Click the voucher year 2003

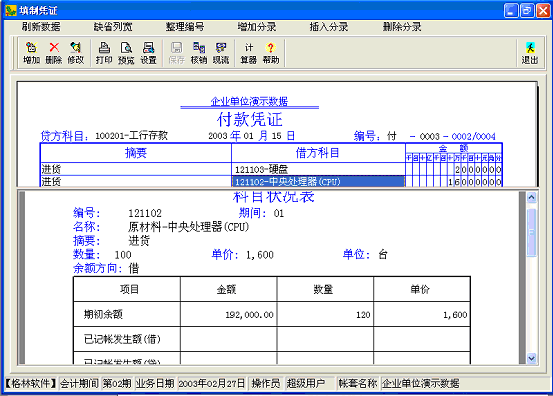tap(218, 136)
